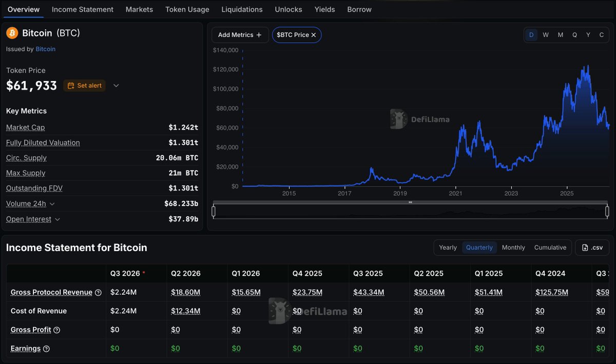The image size is (616, 364).
Task: Click the right handle of chart range slider
Action: click(607, 212)
